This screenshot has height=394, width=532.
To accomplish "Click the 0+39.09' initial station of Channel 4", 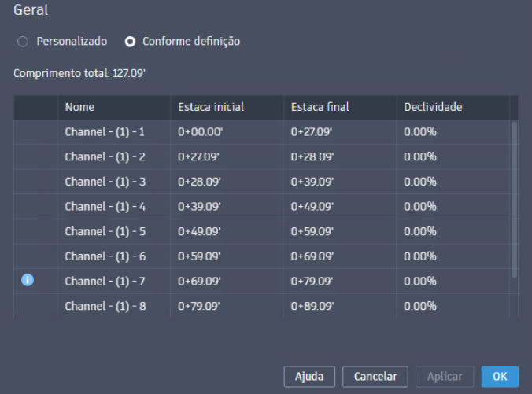I will (x=200, y=207).
